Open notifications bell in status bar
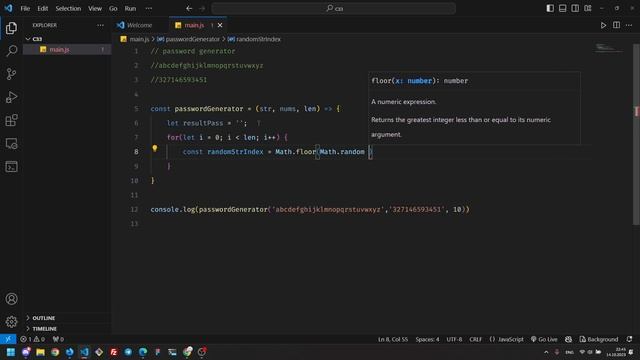 click(629, 339)
